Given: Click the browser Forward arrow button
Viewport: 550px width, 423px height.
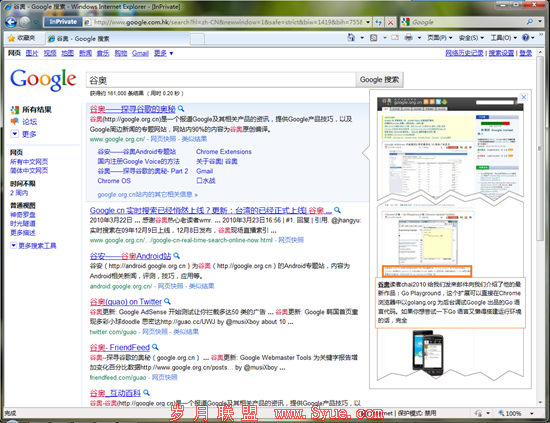Looking at the screenshot, I should coord(25,22).
